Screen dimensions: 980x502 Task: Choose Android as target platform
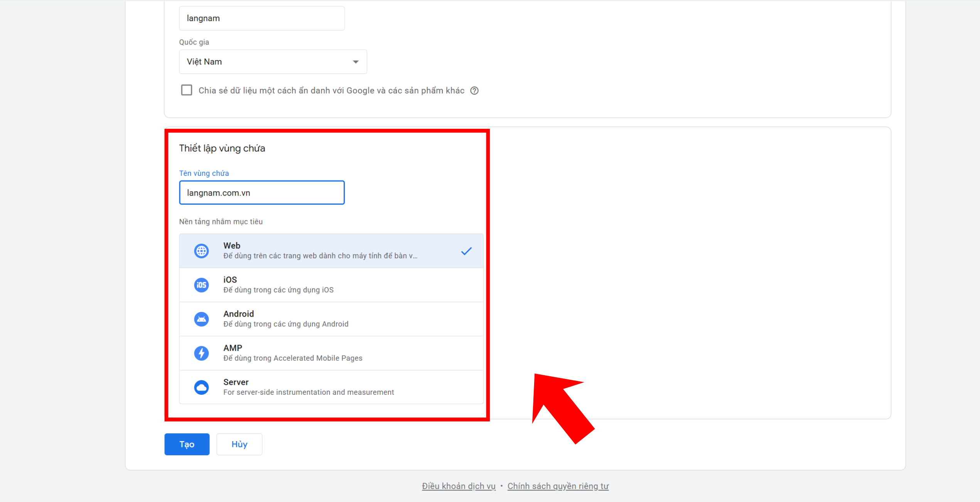(331, 319)
